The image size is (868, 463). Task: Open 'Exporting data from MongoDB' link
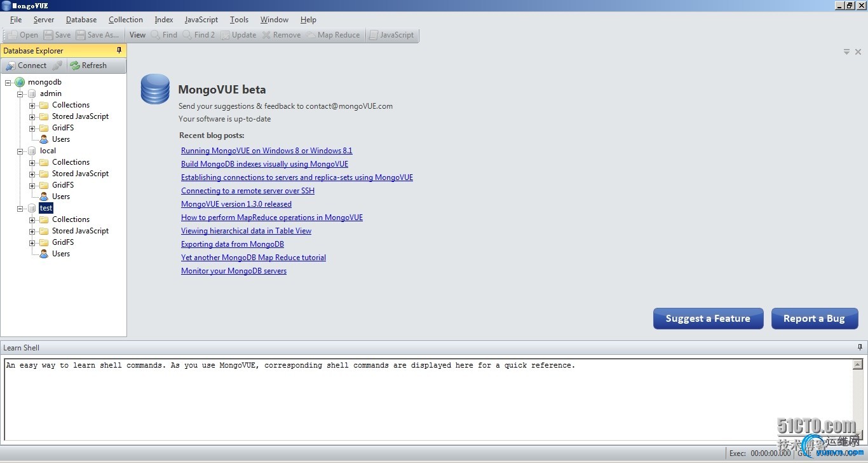pyautogui.click(x=233, y=244)
